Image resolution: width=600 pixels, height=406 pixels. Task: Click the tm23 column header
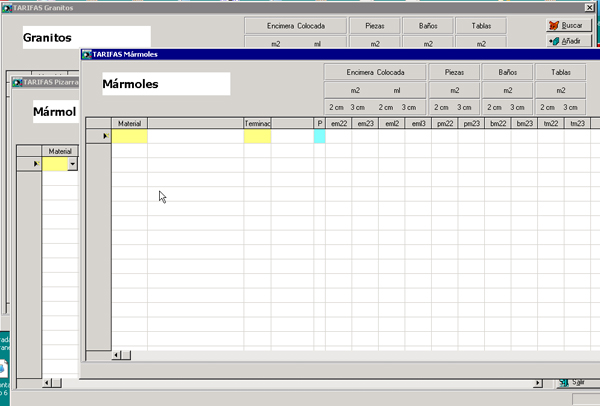point(577,123)
